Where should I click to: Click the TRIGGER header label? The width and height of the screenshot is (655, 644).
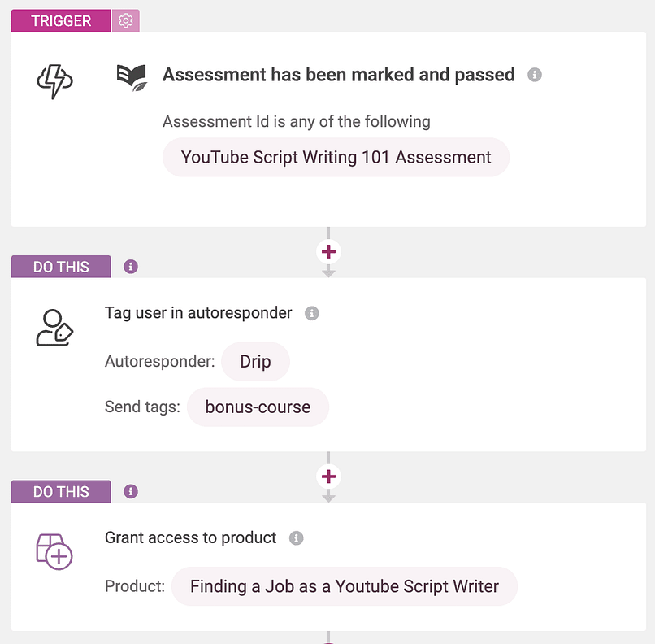click(60, 20)
